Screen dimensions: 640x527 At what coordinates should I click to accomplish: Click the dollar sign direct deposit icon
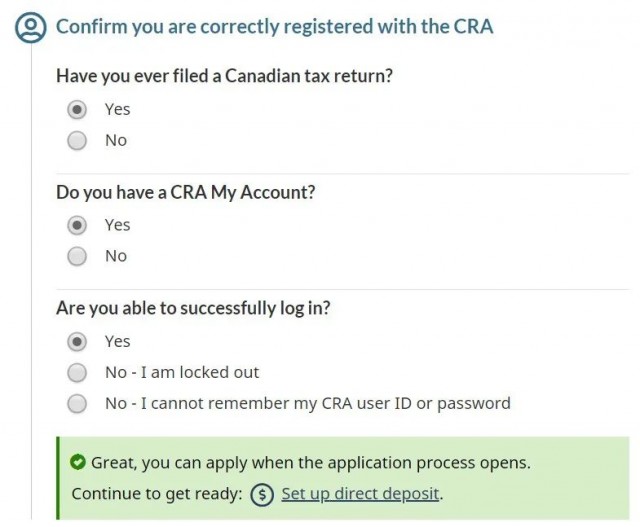(x=262, y=494)
